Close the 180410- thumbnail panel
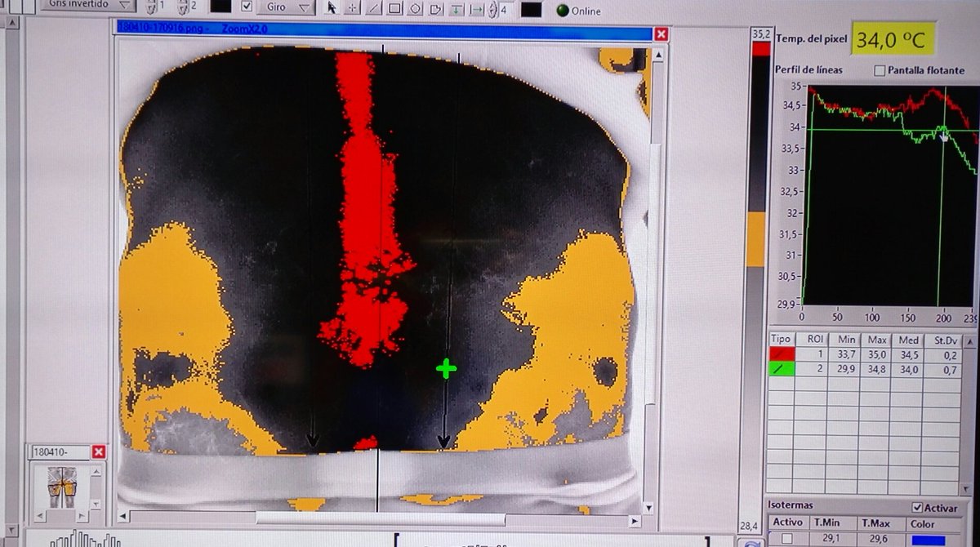Viewport: 980px width, 547px height. coord(98,451)
